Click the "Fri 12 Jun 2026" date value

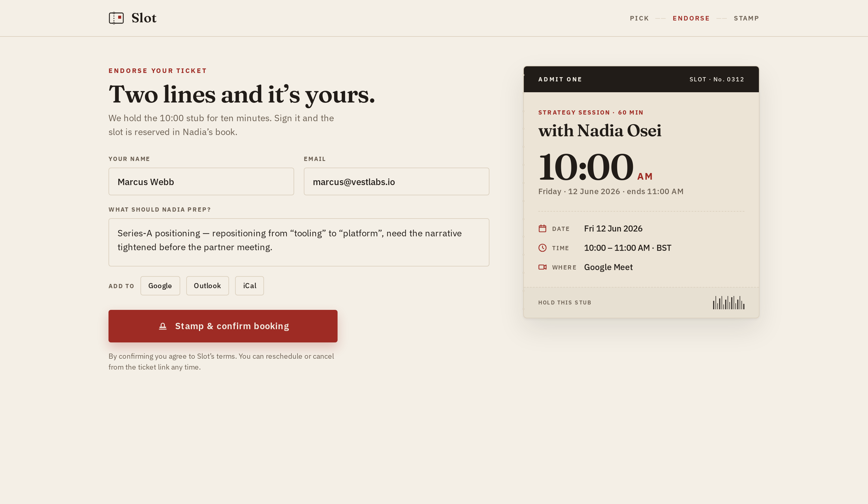click(613, 228)
